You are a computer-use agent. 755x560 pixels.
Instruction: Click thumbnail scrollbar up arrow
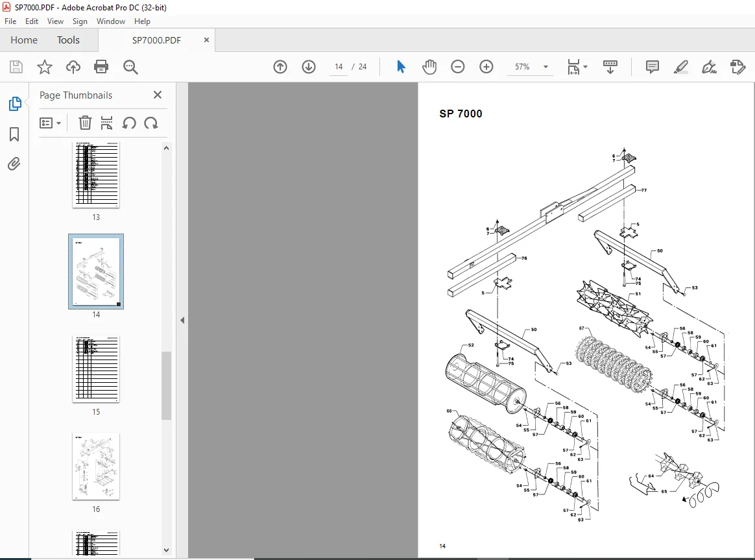pyautogui.click(x=166, y=149)
